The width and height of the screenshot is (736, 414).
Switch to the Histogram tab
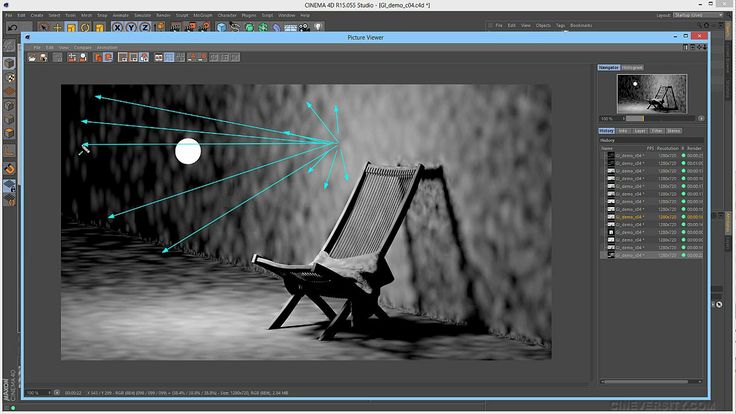(632, 68)
